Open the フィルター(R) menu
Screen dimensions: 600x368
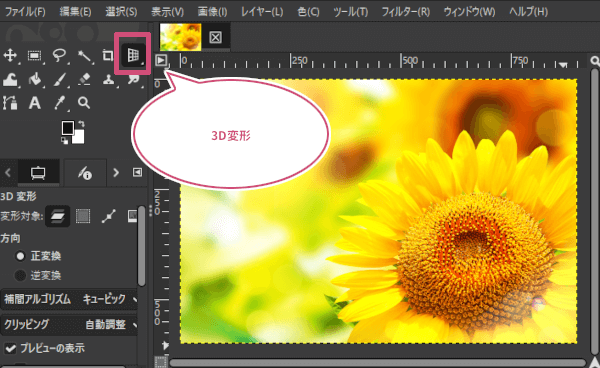[x=406, y=11]
